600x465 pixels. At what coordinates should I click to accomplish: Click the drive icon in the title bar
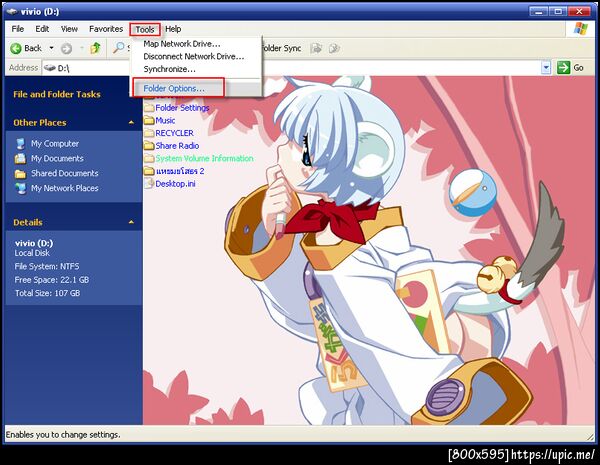pos(12,11)
